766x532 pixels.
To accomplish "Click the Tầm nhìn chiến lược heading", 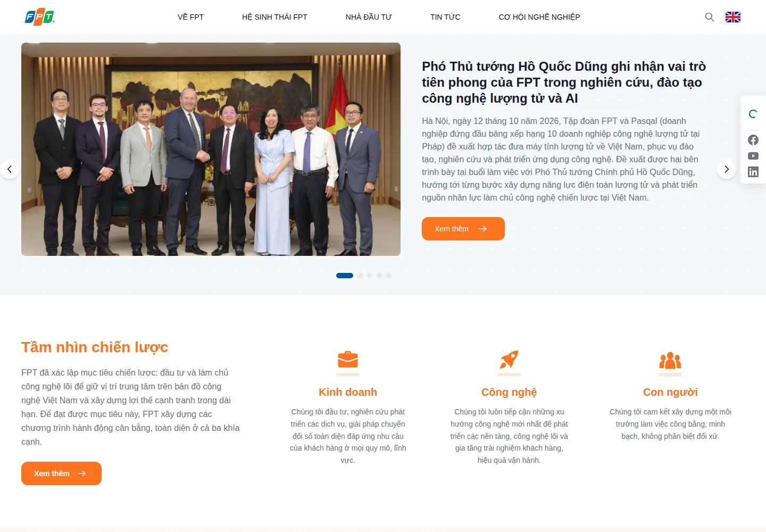I will [95, 347].
